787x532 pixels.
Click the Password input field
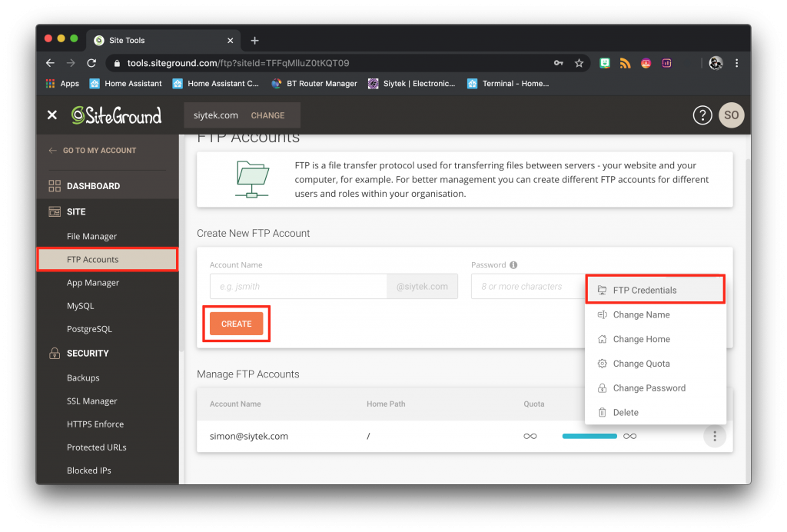click(x=529, y=287)
